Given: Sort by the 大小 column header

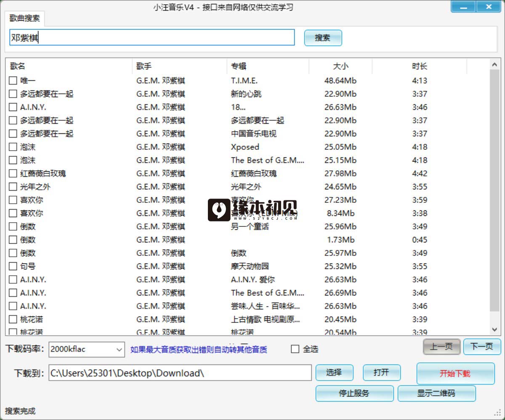Looking at the screenshot, I should (x=340, y=66).
